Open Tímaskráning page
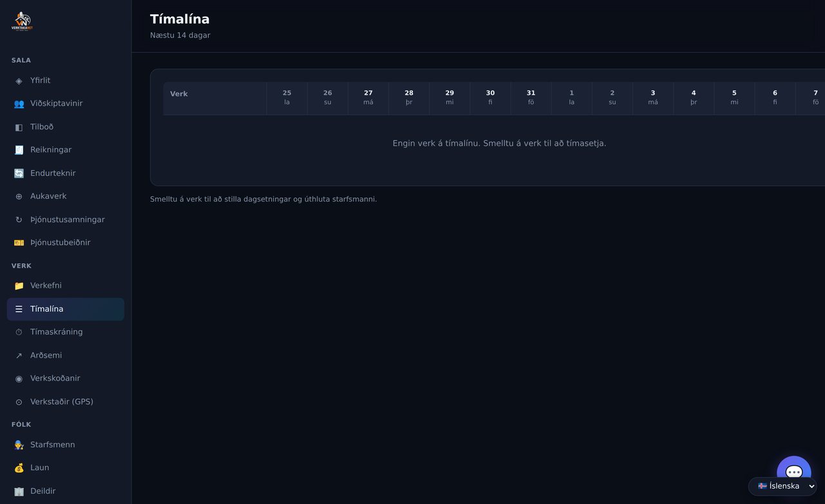Image resolution: width=825 pixels, height=504 pixels. pos(66,332)
